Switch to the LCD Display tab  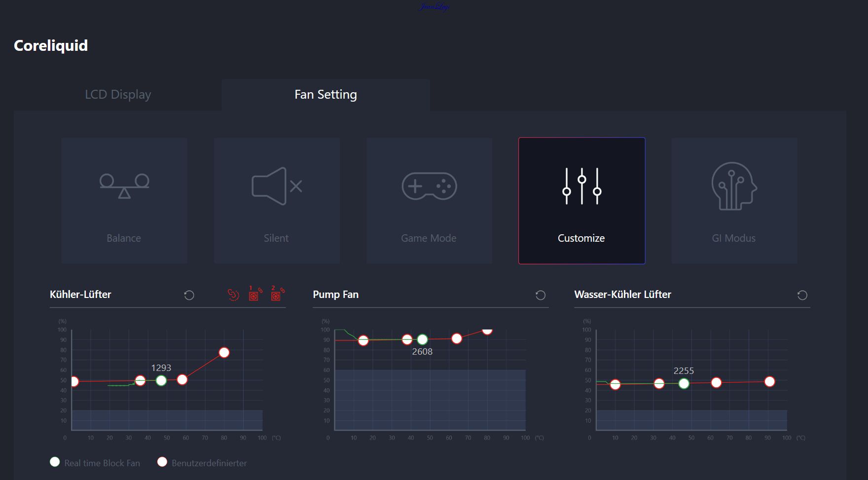118,94
